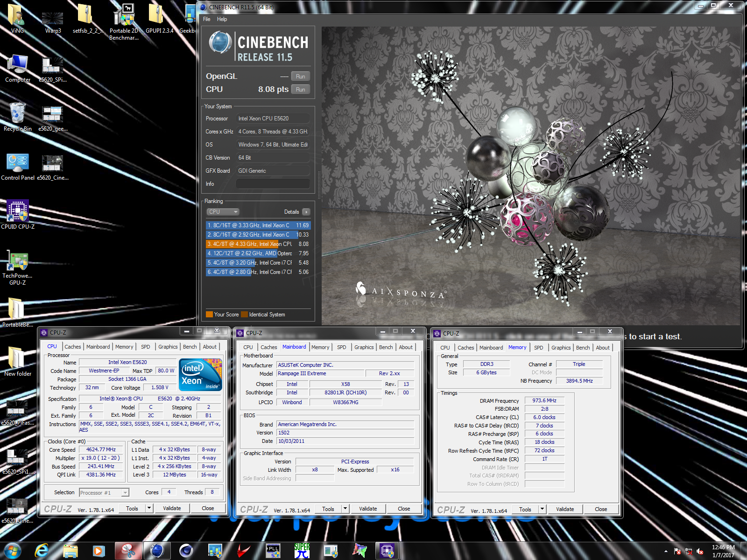The height and width of the screenshot is (560, 747).
Task: Select ranking row 8C/16T @ 3.33 GHz
Action: pos(258,225)
